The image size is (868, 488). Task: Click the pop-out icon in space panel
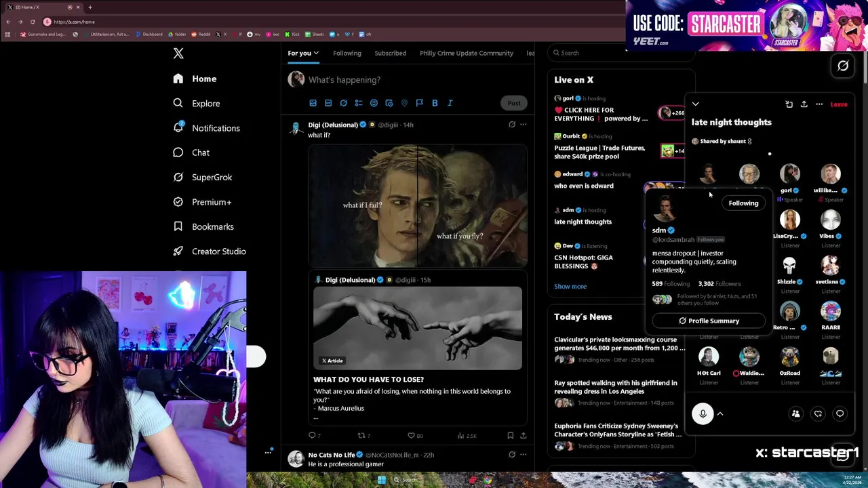pyautogui.click(x=789, y=104)
